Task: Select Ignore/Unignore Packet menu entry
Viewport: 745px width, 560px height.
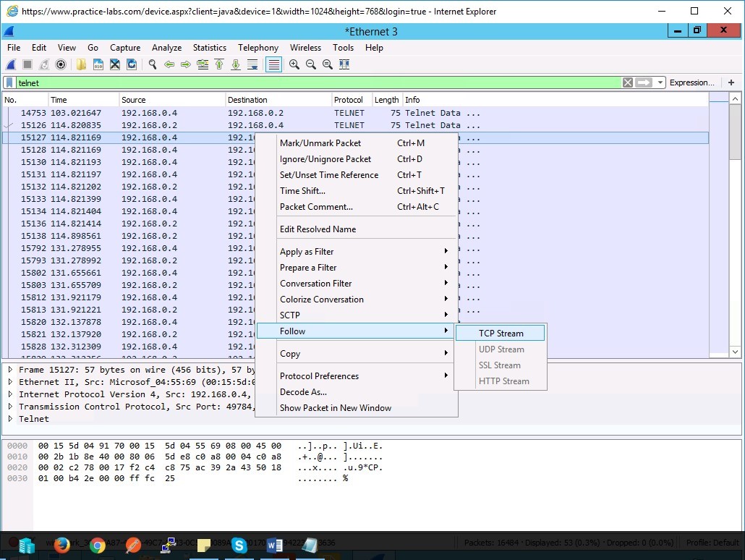Action: coord(357,159)
